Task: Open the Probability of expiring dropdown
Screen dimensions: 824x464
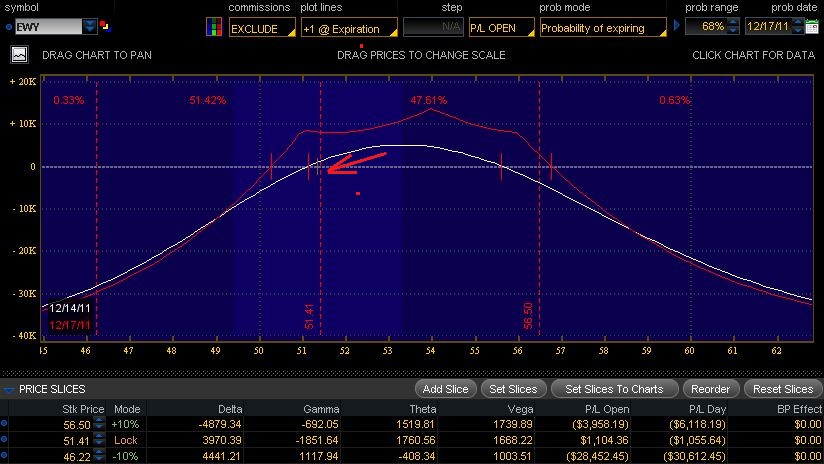Action: coord(603,28)
